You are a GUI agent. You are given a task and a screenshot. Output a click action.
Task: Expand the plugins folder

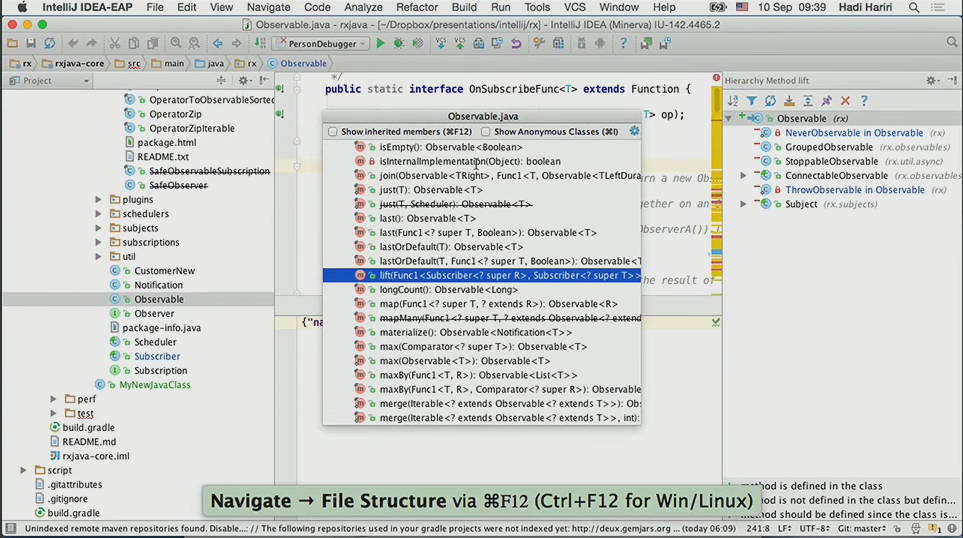click(98, 200)
